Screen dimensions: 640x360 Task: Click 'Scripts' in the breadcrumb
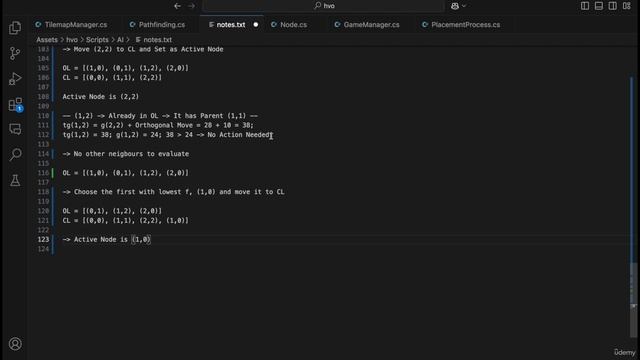tap(97, 40)
